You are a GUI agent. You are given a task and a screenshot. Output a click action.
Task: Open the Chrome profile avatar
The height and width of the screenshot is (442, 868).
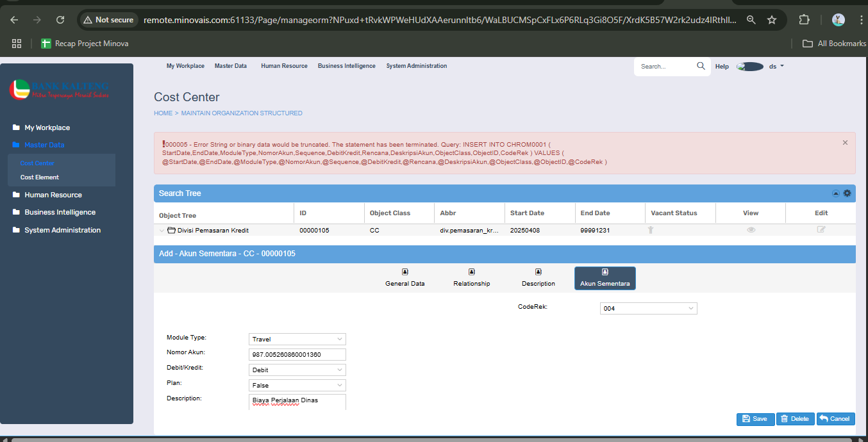coord(839,20)
